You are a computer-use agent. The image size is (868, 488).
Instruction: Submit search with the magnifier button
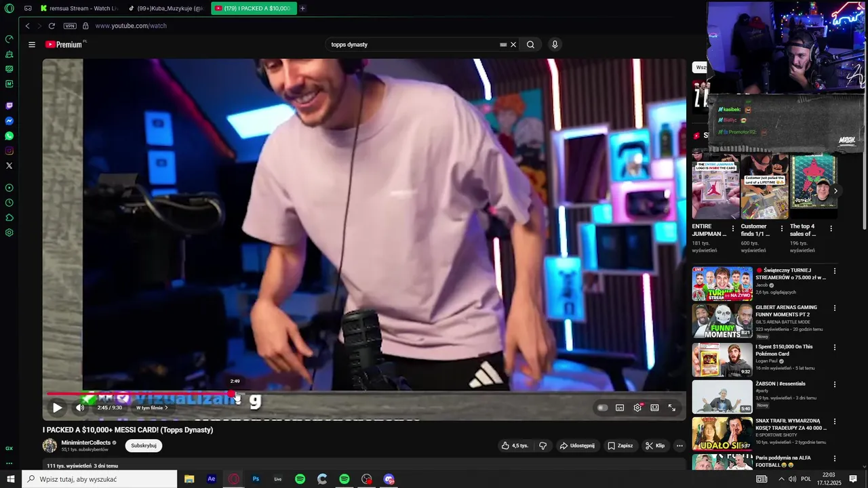(530, 45)
